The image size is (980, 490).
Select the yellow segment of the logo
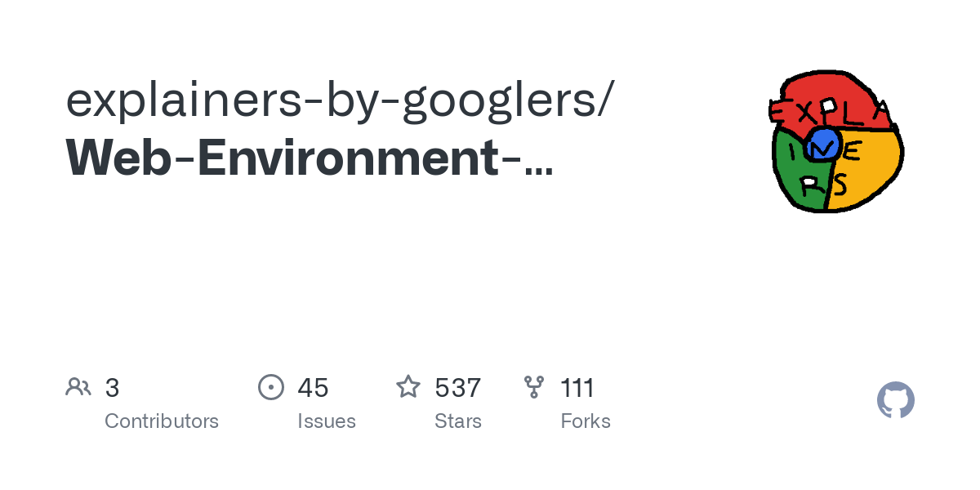(x=870, y=167)
